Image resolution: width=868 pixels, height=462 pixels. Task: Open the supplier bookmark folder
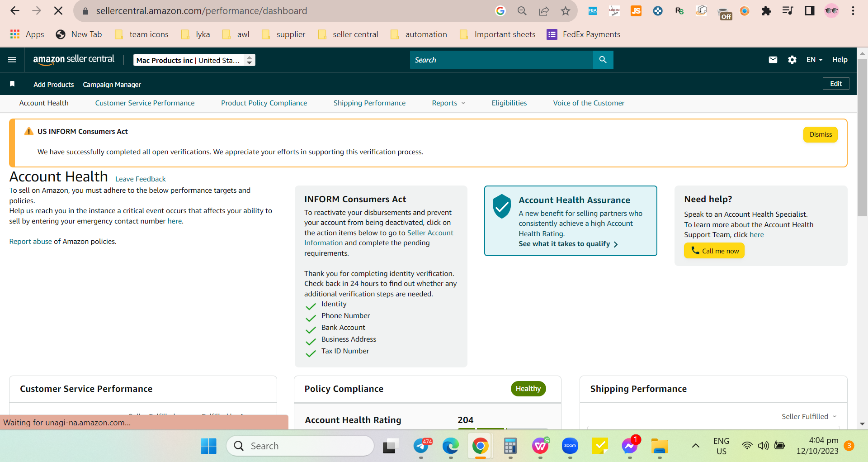coord(283,34)
